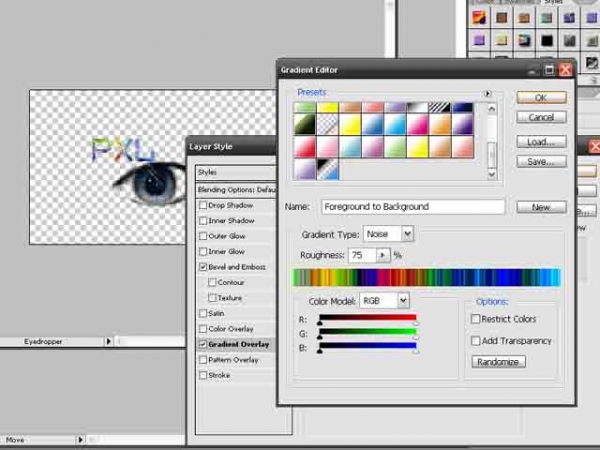The height and width of the screenshot is (450, 600).
Task: Select the white to bright red gradient preset
Action: 305,147
